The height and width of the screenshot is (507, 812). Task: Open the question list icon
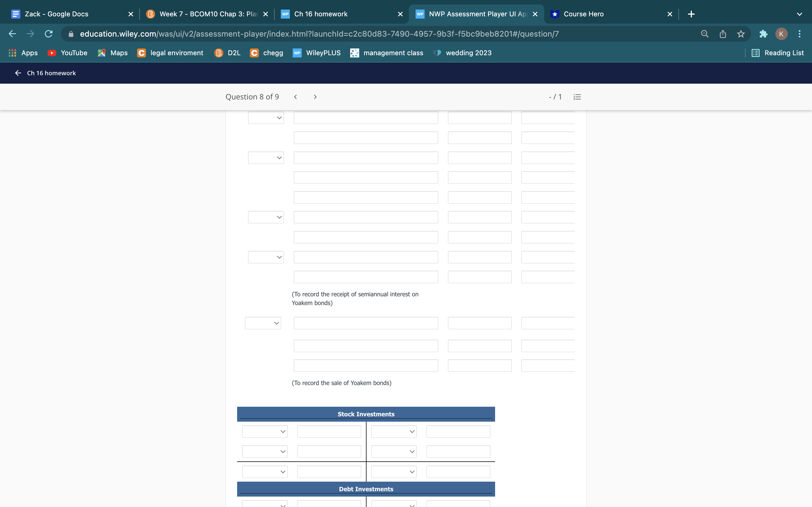tap(577, 97)
